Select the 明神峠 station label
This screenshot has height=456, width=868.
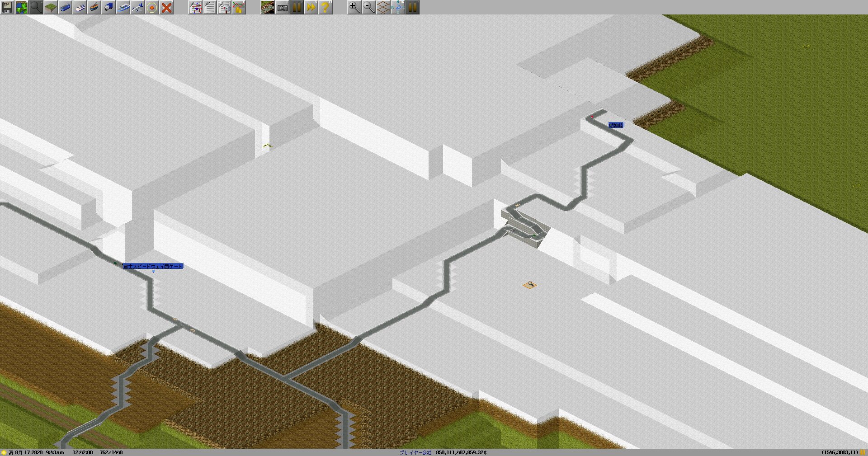tap(616, 125)
